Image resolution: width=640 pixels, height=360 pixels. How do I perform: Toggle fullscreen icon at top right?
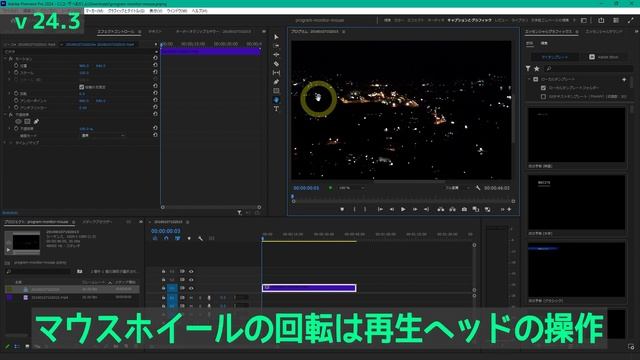click(631, 20)
